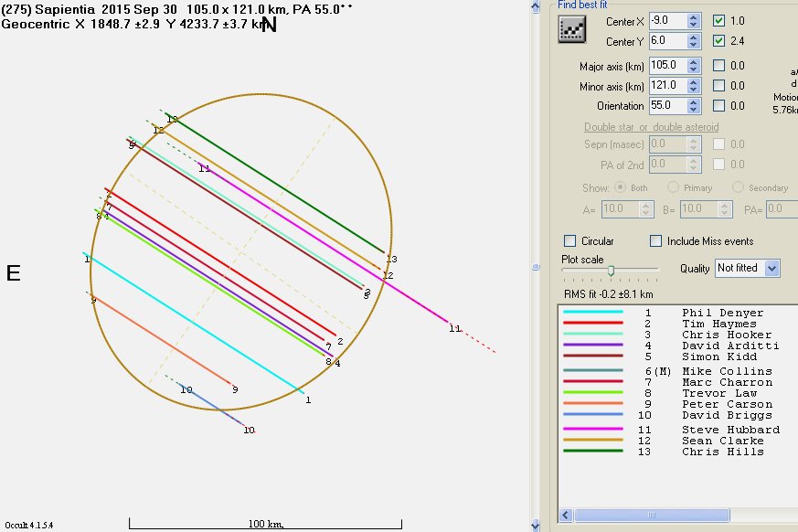This screenshot has width=798, height=532.
Task: Enable the Major axis fit checkbox
Action: [719, 66]
